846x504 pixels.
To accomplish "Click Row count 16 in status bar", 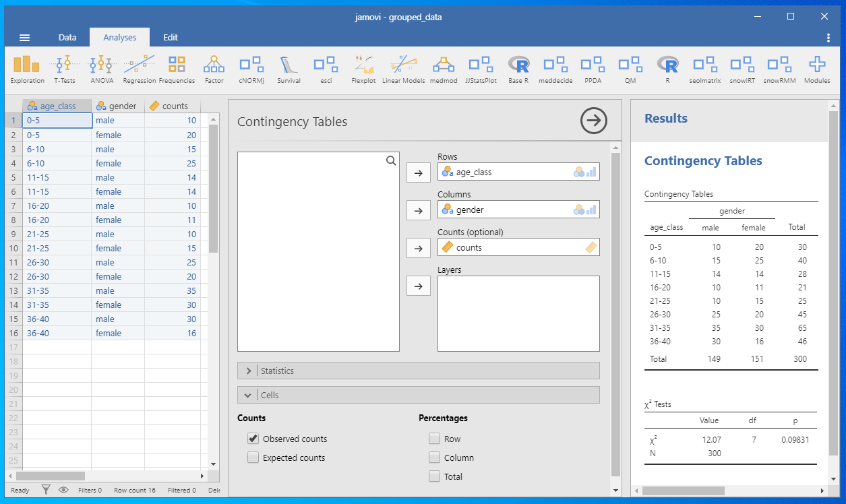I will tap(135, 491).
